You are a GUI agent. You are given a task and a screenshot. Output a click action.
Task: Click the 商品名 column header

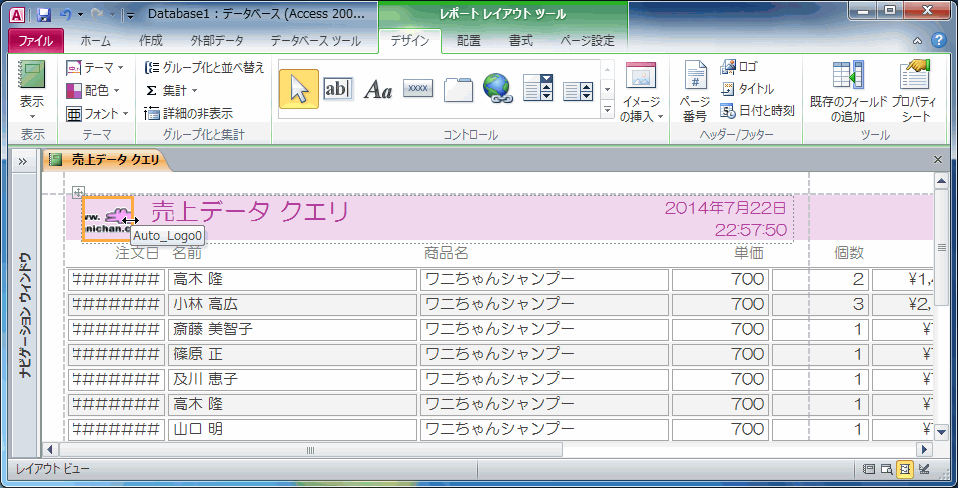point(447,252)
